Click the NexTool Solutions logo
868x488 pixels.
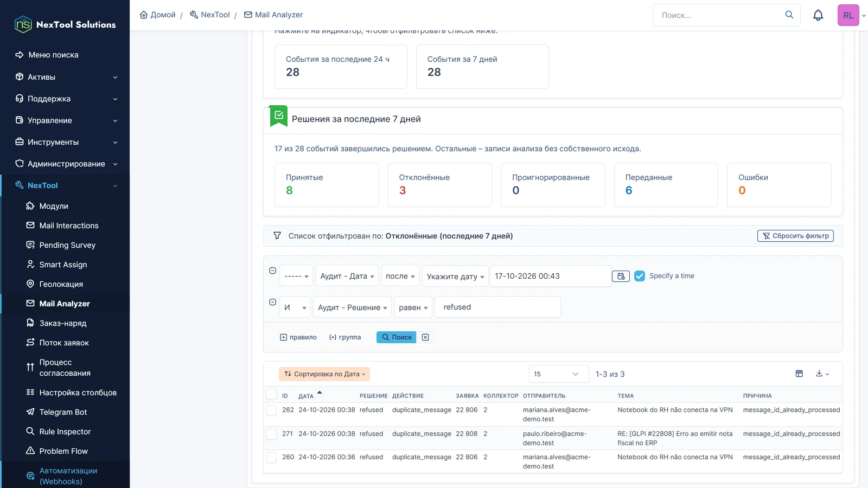[65, 24]
